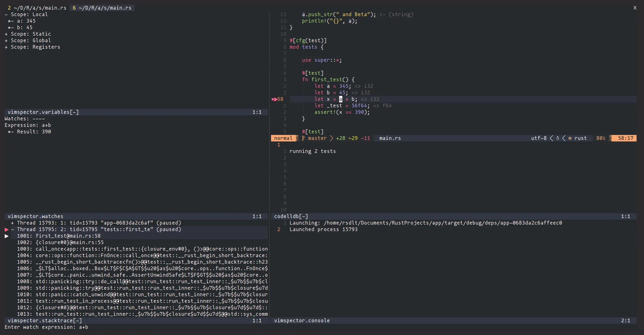Select the vimspector.stacktrace window statusline
644x335 pixels.
(136, 321)
